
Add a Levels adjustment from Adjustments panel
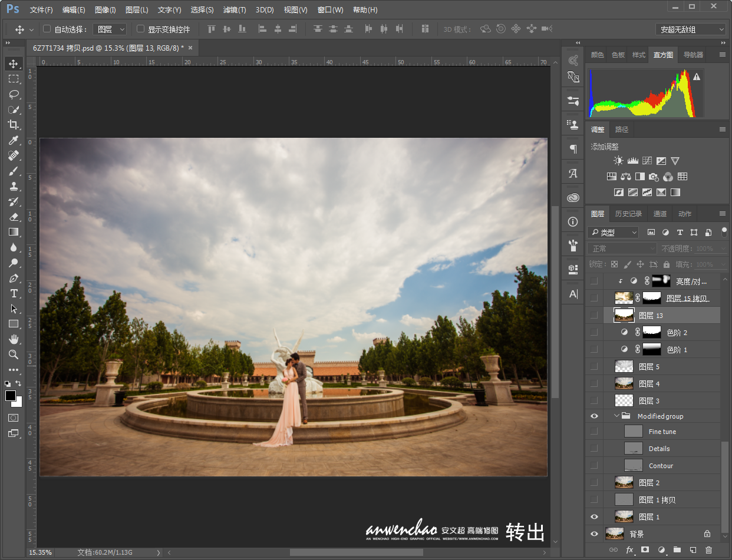632,161
